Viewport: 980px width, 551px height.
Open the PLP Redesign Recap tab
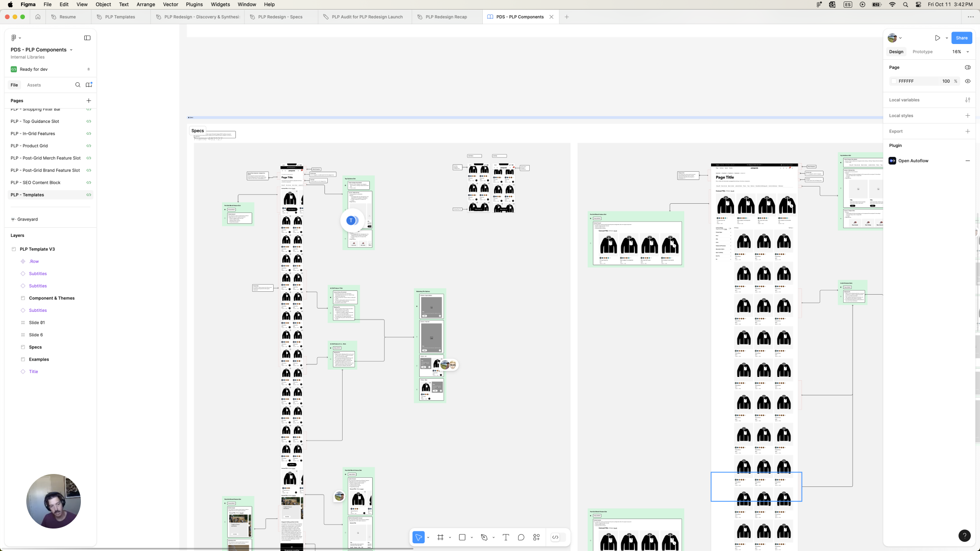(x=446, y=17)
